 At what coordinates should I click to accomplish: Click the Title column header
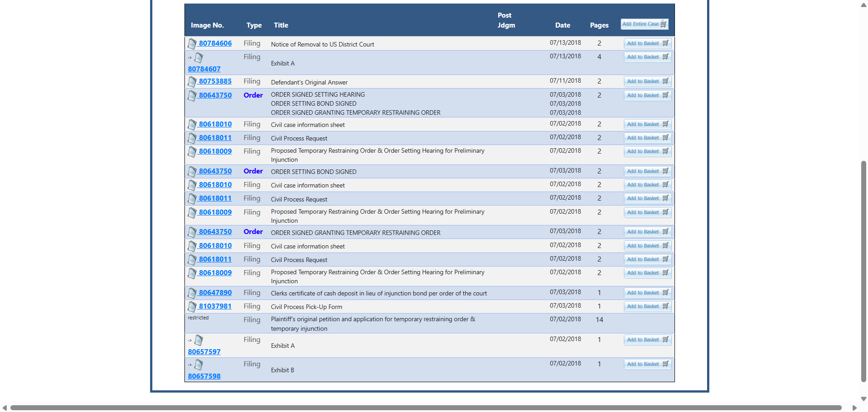[281, 25]
